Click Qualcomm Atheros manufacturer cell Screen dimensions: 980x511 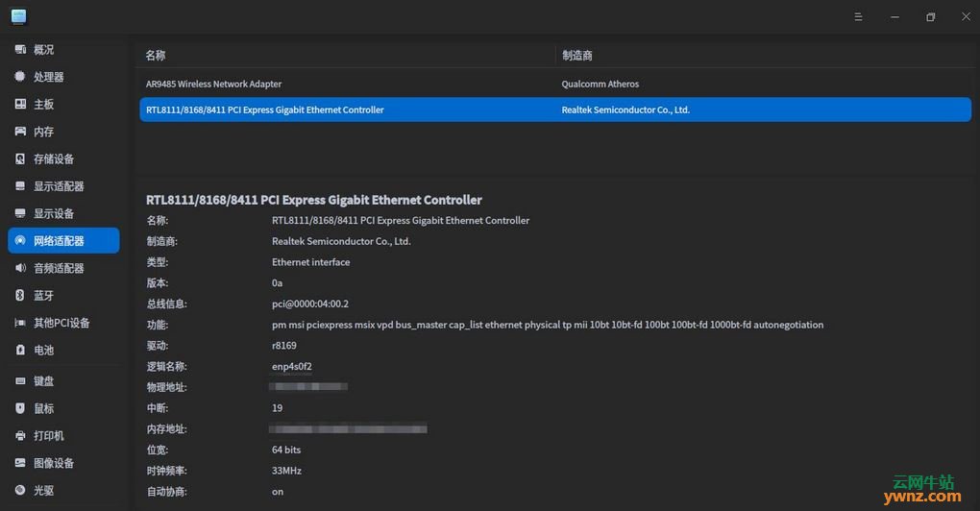(x=600, y=84)
